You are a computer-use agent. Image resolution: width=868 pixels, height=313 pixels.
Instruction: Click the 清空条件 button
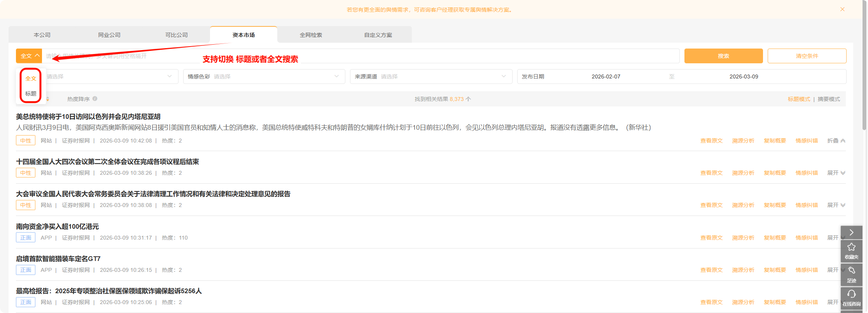coord(807,56)
